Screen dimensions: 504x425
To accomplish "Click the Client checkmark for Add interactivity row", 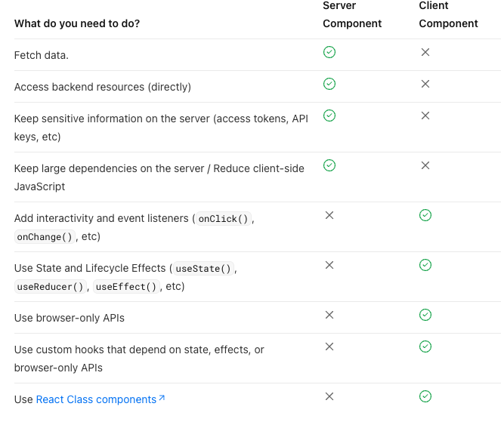I will [x=425, y=215].
